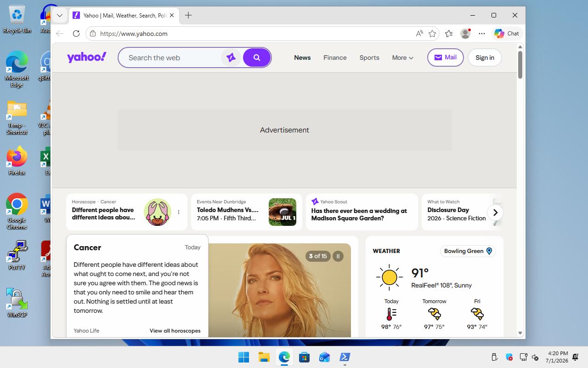
Task: Open the Toledo Mudhens event card
Action: tap(247, 212)
